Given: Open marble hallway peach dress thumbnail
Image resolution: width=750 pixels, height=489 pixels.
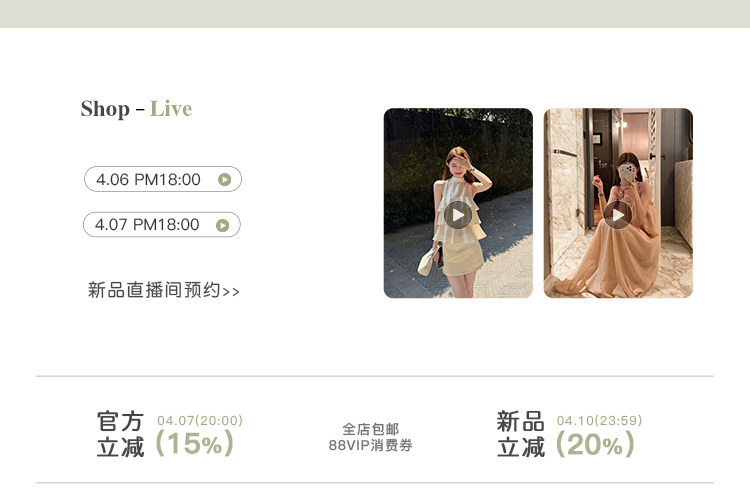Looking at the screenshot, I should coord(618,203).
